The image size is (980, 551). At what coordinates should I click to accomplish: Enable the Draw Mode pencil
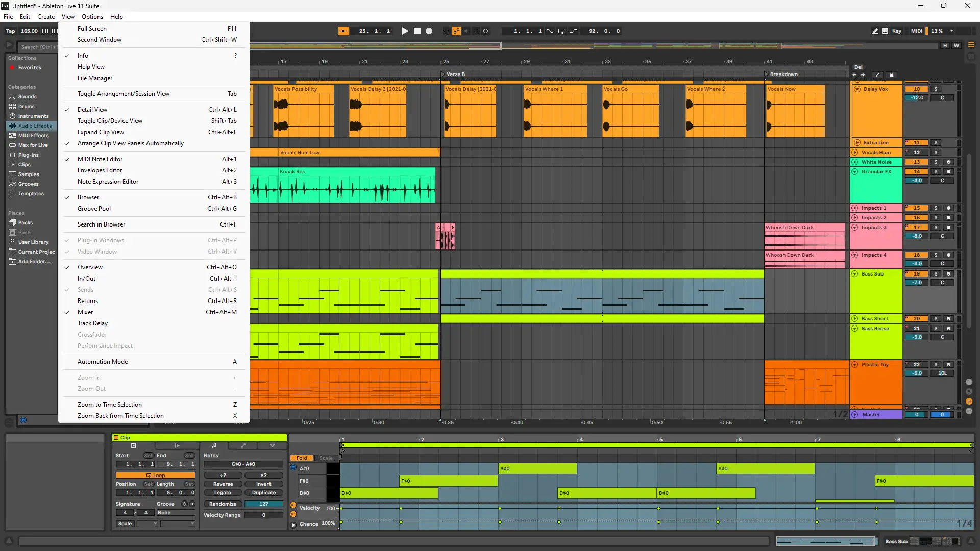(x=875, y=31)
